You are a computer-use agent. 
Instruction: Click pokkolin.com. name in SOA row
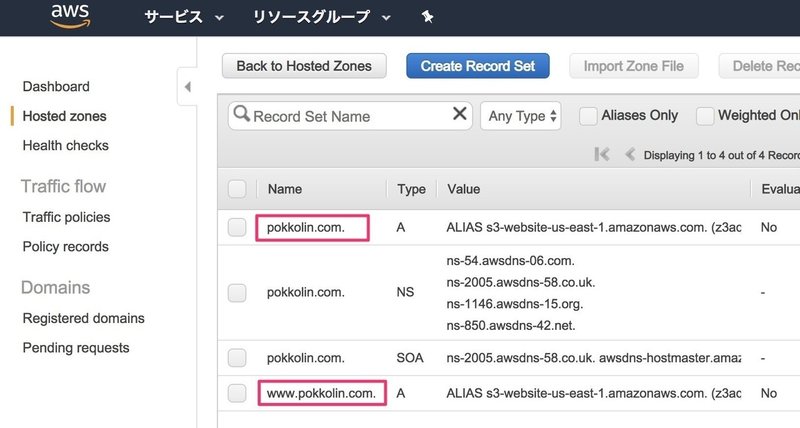(306, 358)
